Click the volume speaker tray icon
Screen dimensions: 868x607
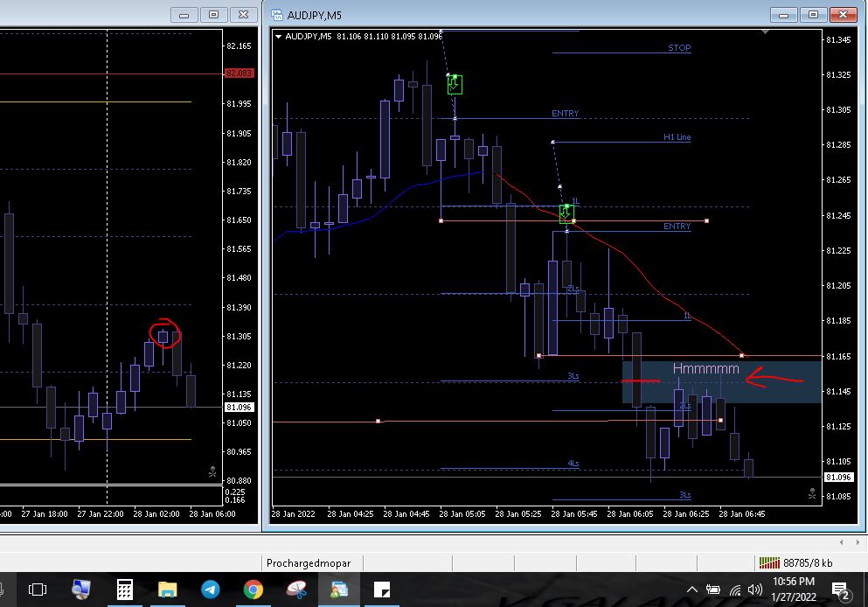click(x=755, y=590)
